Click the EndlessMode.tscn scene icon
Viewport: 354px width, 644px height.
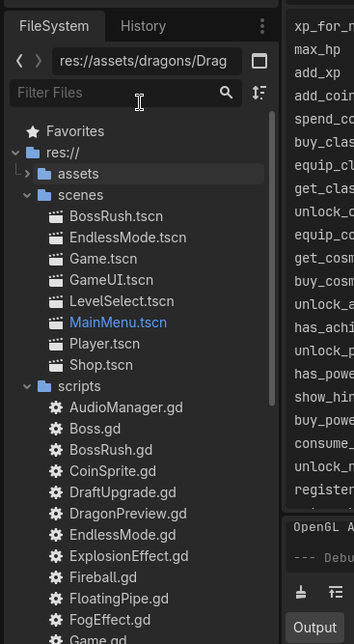tap(56, 238)
